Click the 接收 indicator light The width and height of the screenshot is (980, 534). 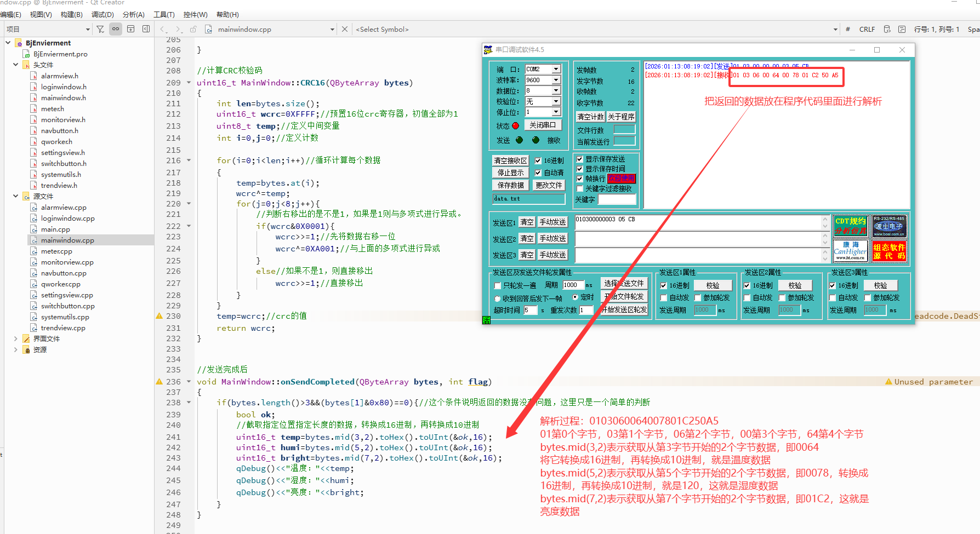point(535,140)
